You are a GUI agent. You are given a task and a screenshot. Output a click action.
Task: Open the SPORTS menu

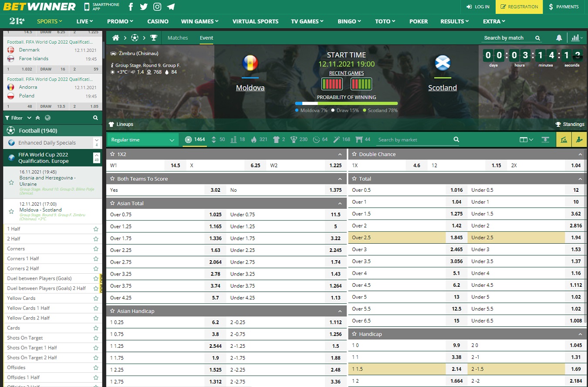[49, 21]
